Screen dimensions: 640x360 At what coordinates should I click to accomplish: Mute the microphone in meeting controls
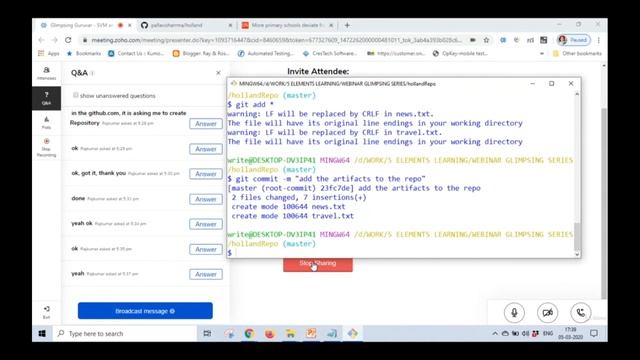[x=514, y=313]
